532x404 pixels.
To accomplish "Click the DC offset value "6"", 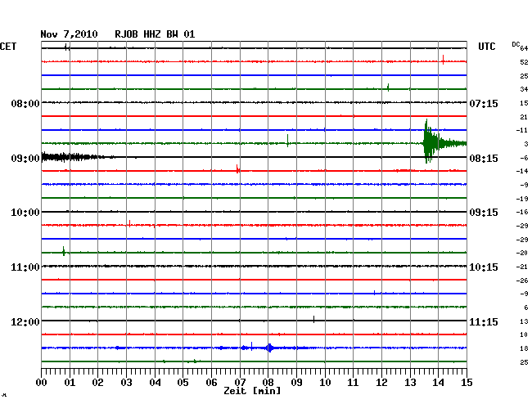I will pyautogui.click(x=526, y=307).
